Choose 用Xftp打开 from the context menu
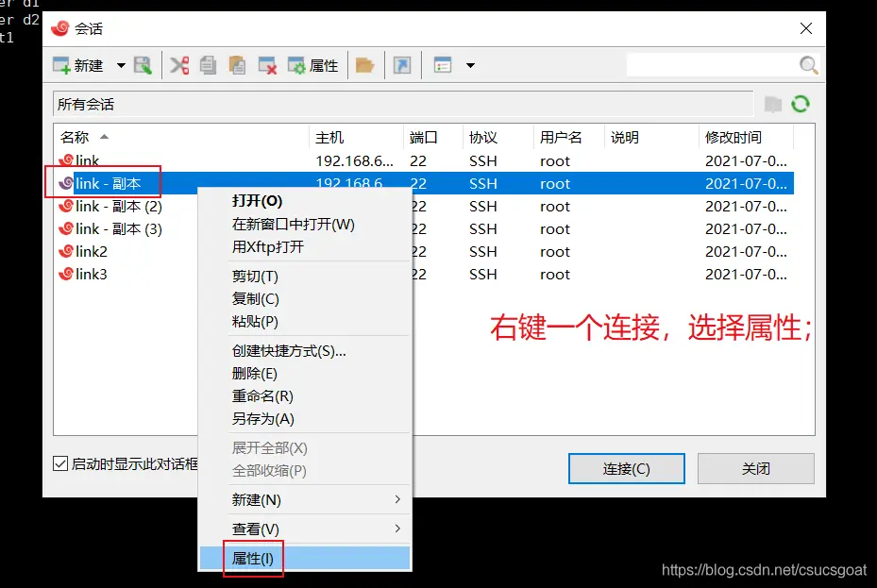The height and width of the screenshot is (588, 877). pyautogui.click(x=268, y=246)
